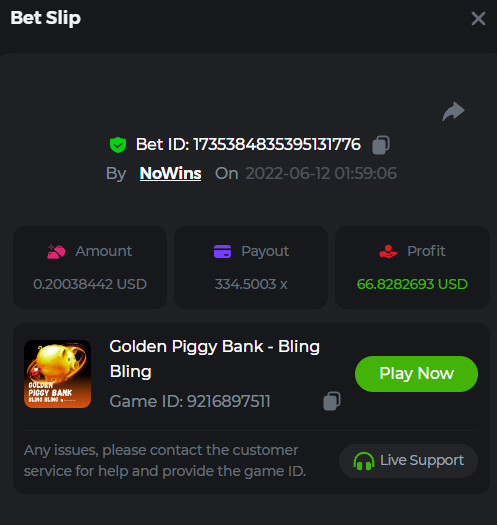Click the Play Now button
Image resolution: width=497 pixels, height=525 pixels.
(416, 374)
